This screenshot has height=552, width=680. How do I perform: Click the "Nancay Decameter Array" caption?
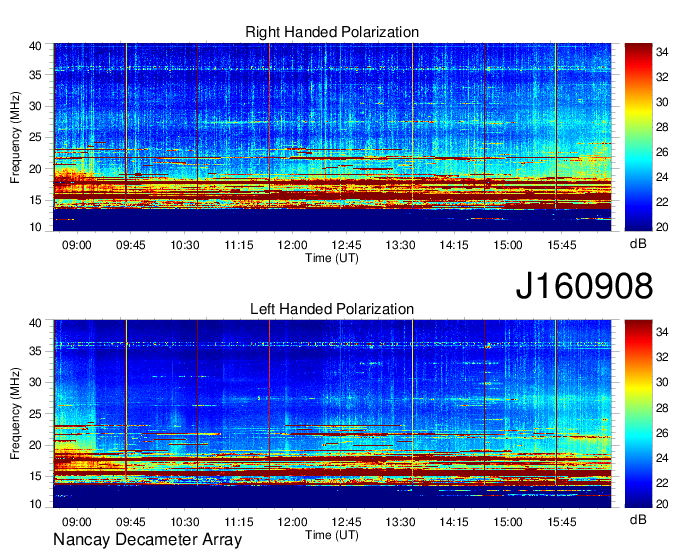pos(147,539)
